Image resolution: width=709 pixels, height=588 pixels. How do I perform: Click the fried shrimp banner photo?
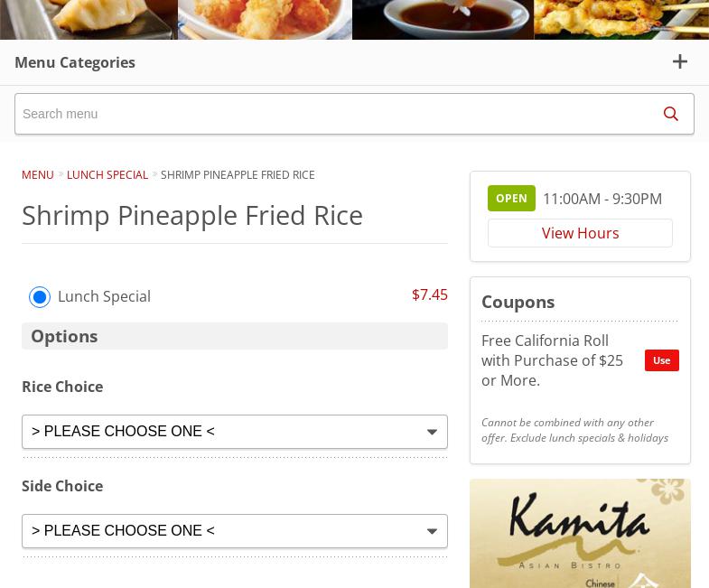pyautogui.click(x=265, y=19)
